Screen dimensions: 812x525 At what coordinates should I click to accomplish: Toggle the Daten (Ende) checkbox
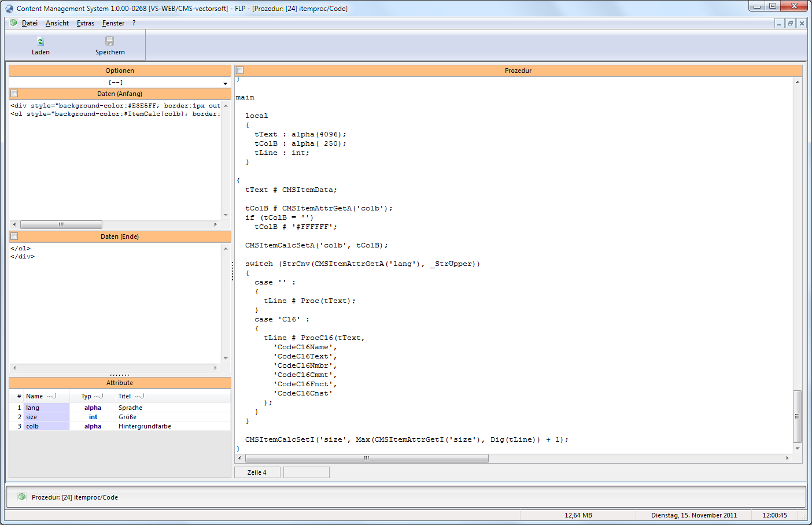(14, 236)
